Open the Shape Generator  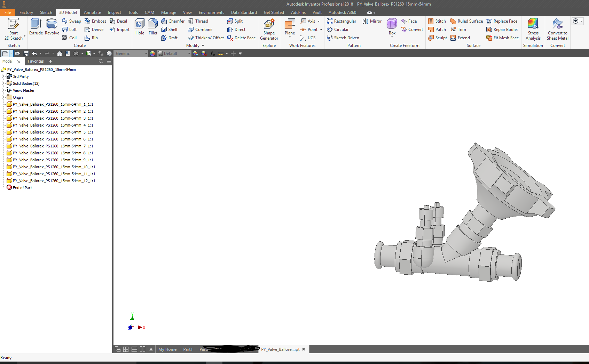(x=269, y=29)
